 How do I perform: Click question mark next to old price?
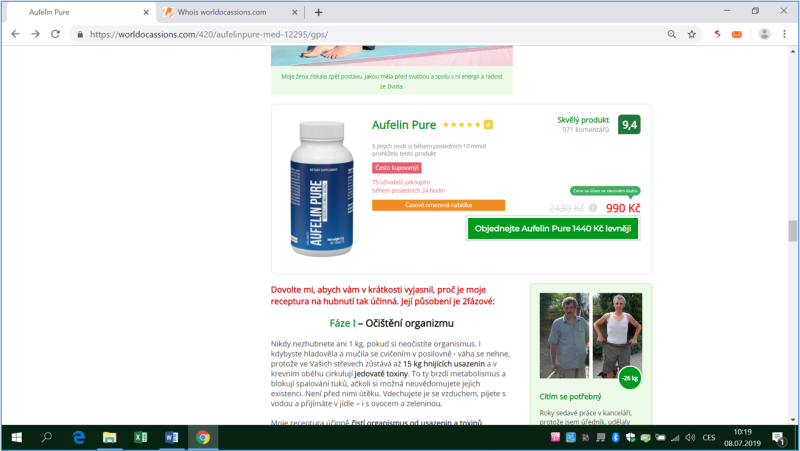(x=593, y=208)
